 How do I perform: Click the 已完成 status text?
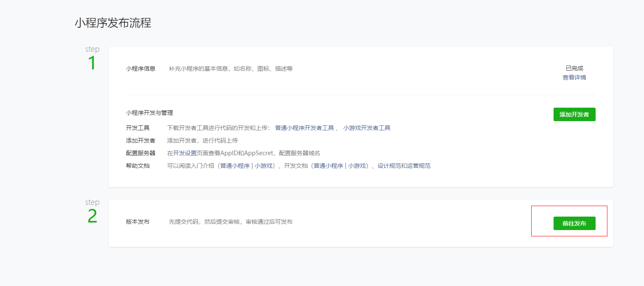tap(574, 68)
